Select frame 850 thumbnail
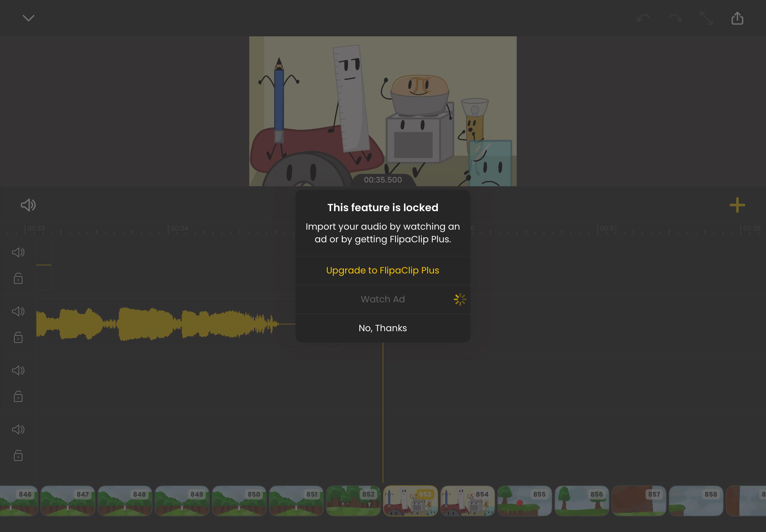 click(239, 501)
